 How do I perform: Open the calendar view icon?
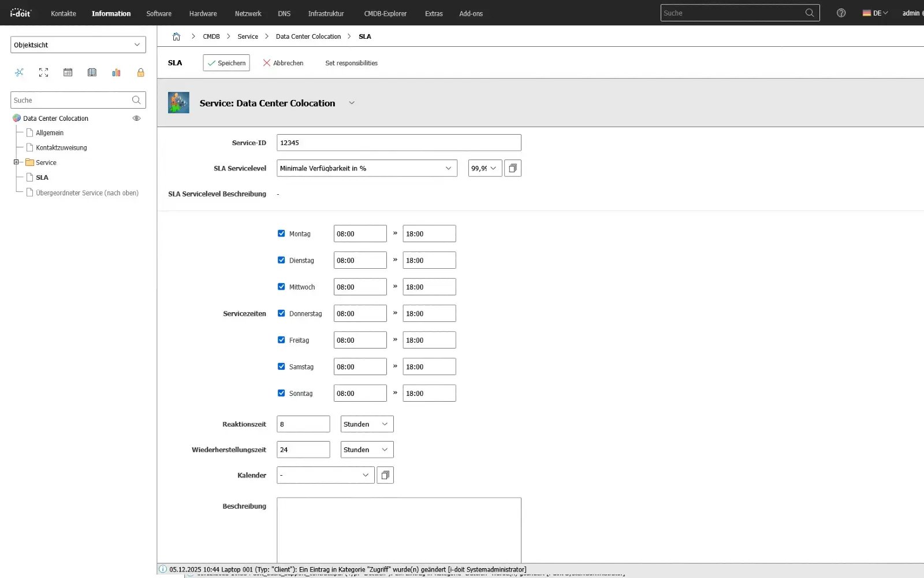pyautogui.click(x=68, y=72)
